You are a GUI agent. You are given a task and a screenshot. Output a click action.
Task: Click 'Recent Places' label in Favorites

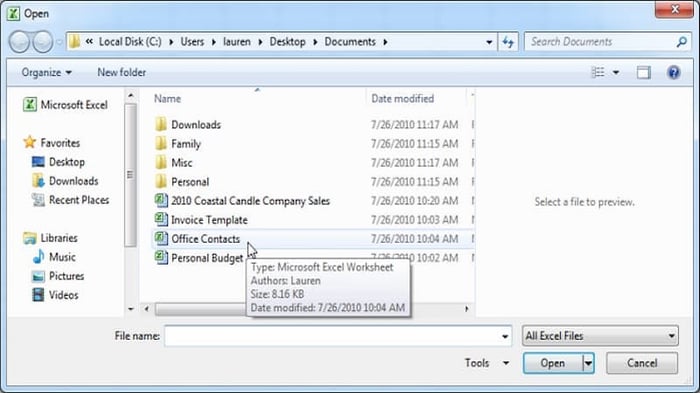(79, 200)
